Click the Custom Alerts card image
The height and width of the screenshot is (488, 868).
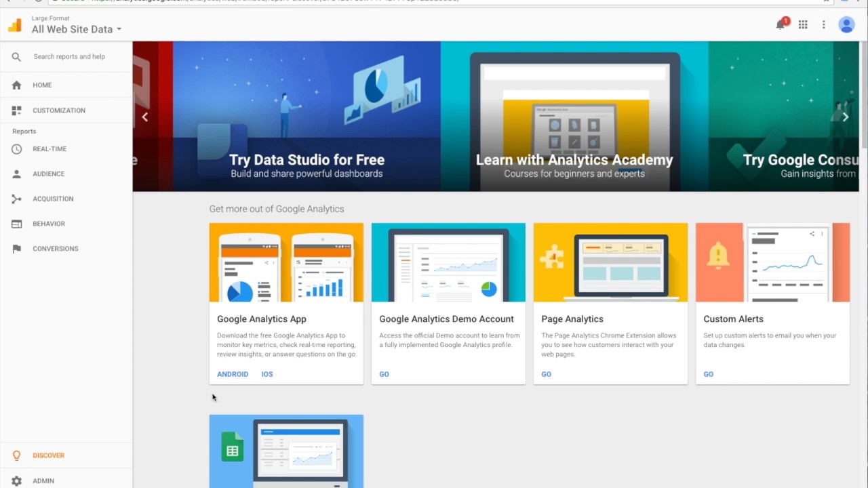772,262
